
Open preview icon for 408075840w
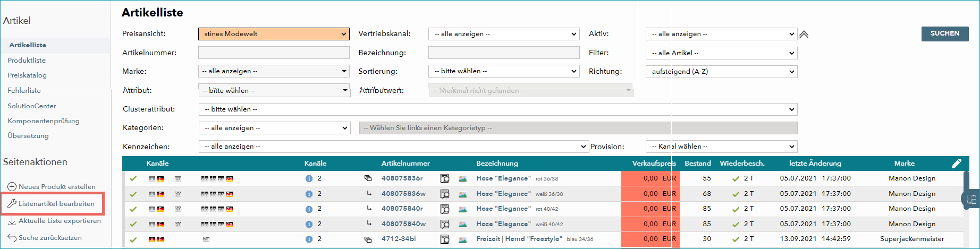[x=445, y=224]
